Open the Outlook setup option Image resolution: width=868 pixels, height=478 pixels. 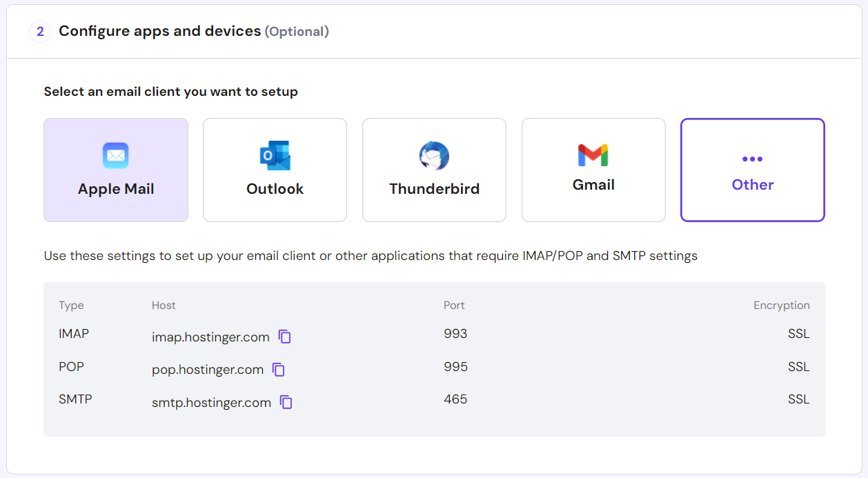[275, 170]
